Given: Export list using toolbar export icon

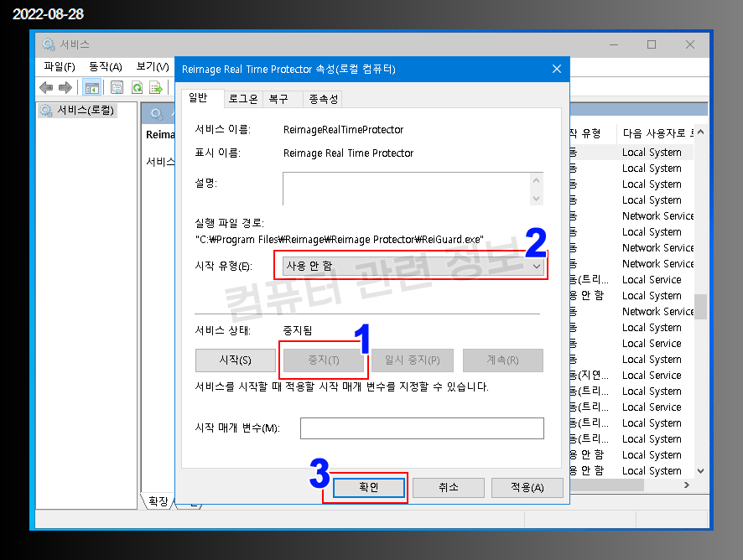Looking at the screenshot, I should 155,88.
